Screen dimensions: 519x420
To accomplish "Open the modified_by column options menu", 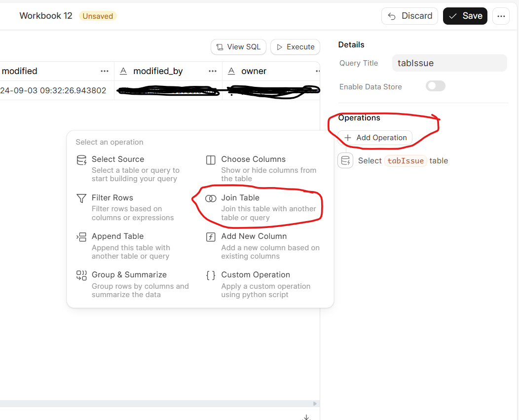I will (213, 71).
